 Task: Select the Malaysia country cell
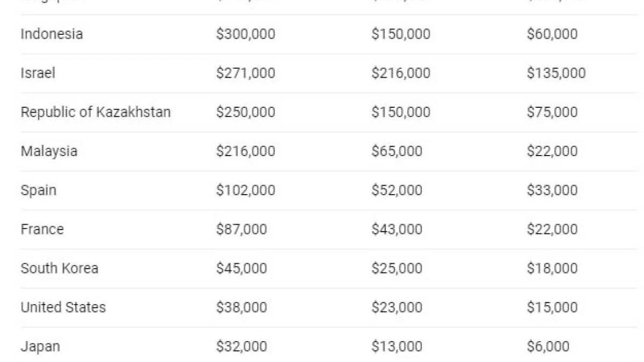click(x=49, y=151)
